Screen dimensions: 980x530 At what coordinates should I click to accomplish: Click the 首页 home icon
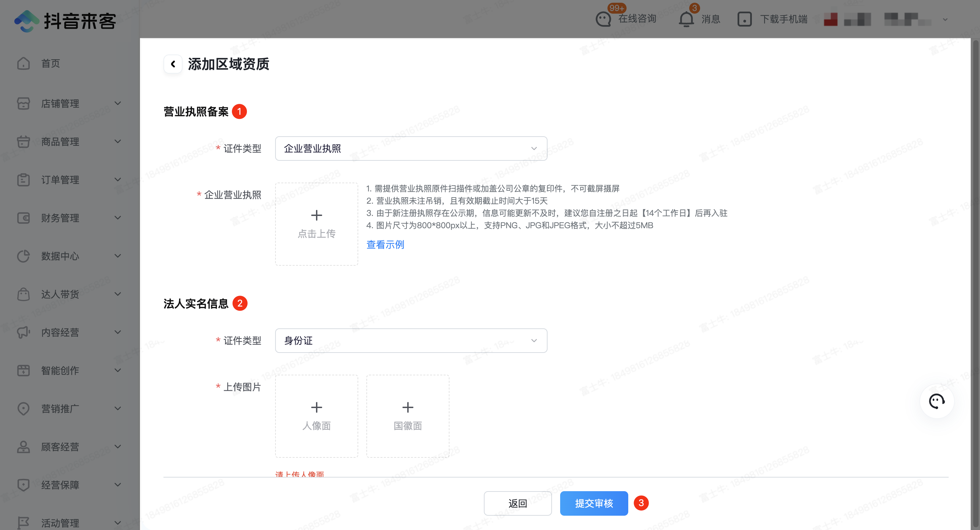[x=23, y=64]
